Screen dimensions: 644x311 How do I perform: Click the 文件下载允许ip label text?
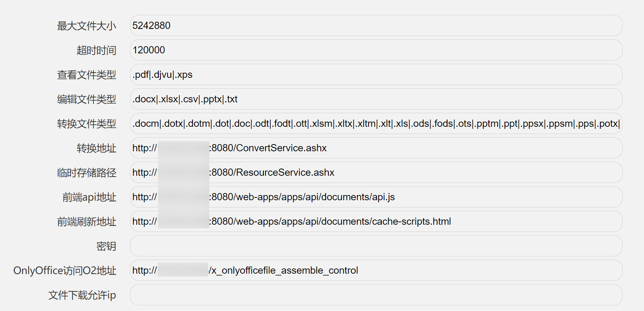click(x=82, y=295)
